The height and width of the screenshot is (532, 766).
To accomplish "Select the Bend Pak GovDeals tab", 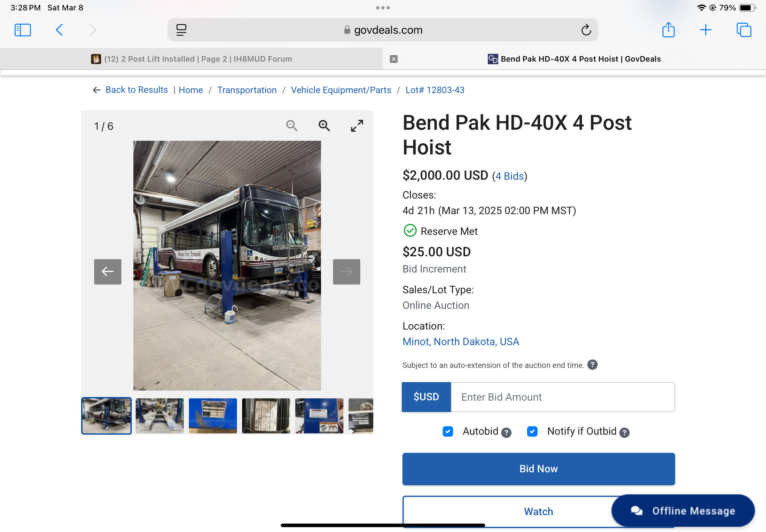I will (x=574, y=59).
